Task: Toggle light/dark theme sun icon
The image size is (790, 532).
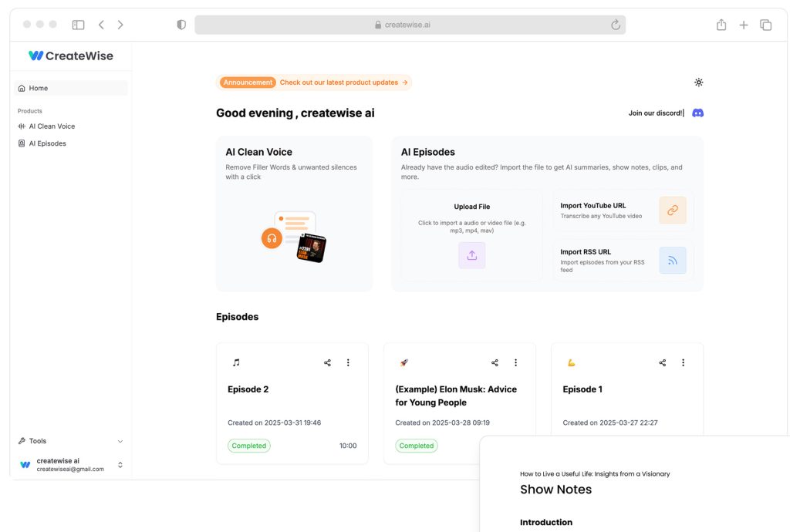Action: click(698, 82)
